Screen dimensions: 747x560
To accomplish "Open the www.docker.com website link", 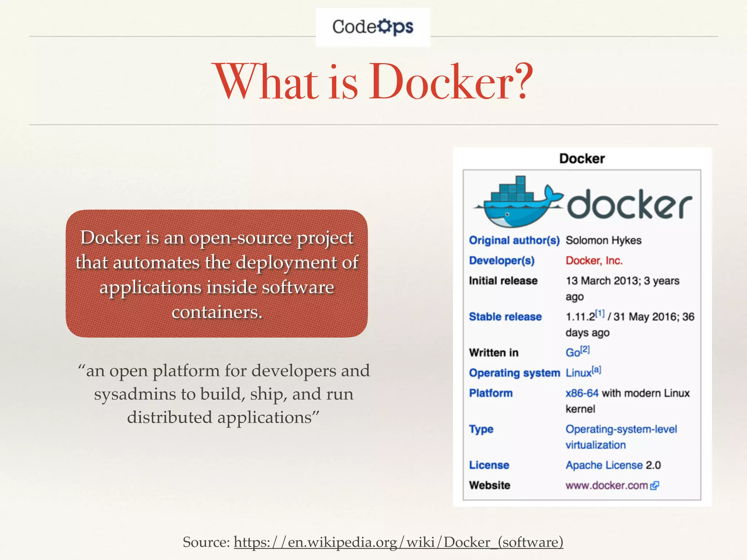I will (606, 486).
